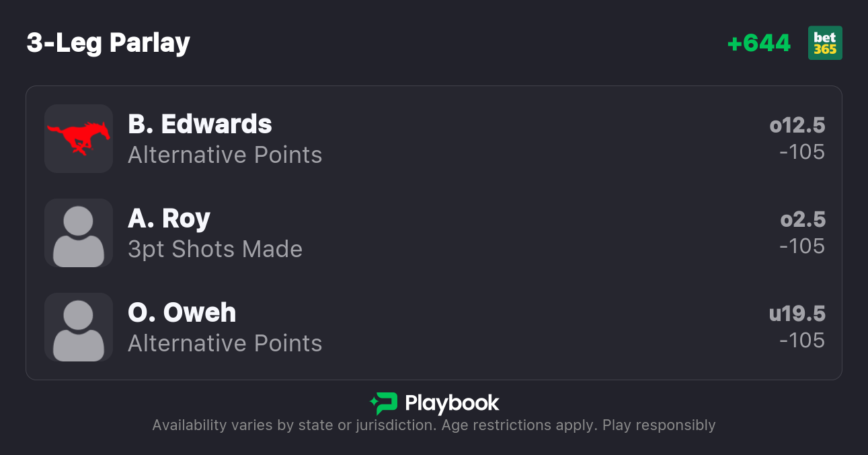Click the +644 parlay odds
Screen dimensions: 868x455
[759, 44]
